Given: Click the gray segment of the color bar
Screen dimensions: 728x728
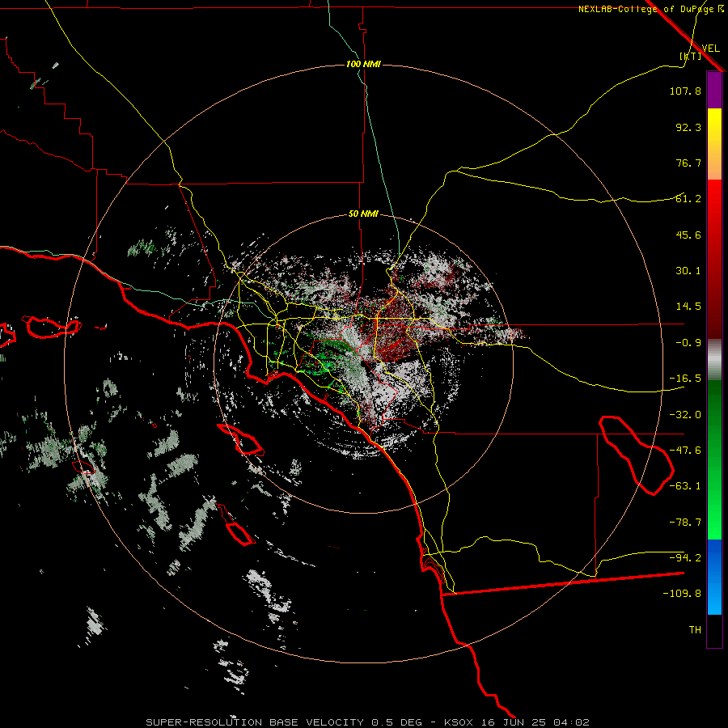Looking at the screenshot, I should [x=714, y=360].
